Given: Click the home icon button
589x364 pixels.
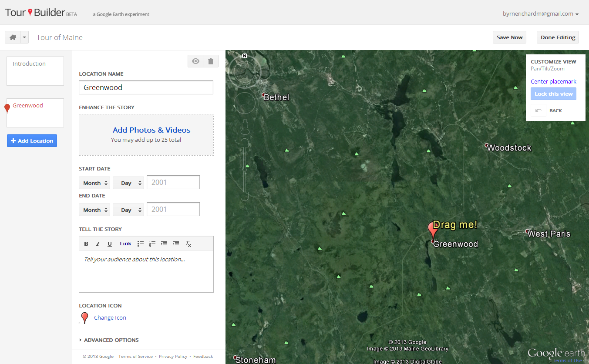Looking at the screenshot, I should coord(13,37).
